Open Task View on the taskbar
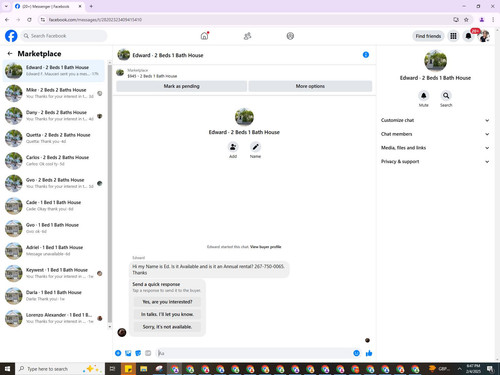The height and width of the screenshot is (375, 500). [112, 369]
